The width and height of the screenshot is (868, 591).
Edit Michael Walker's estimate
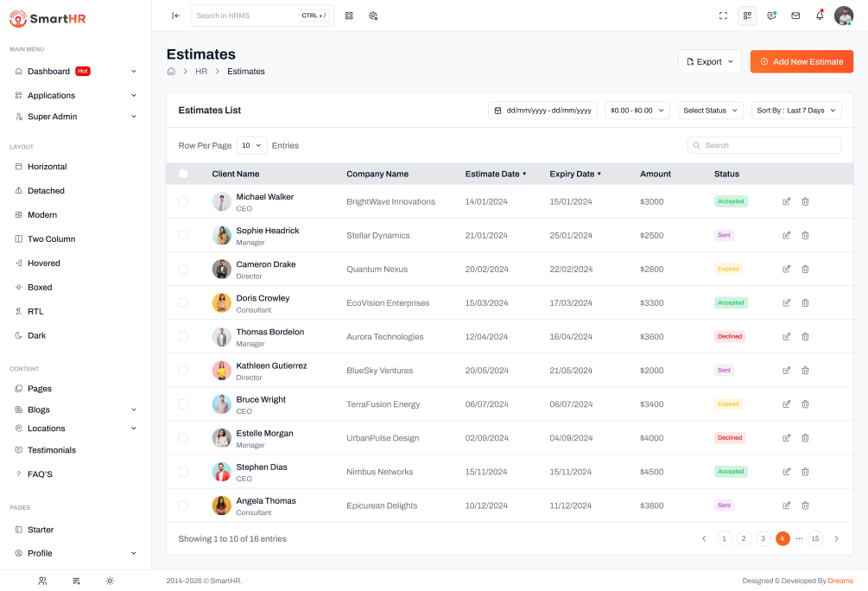[x=786, y=201]
